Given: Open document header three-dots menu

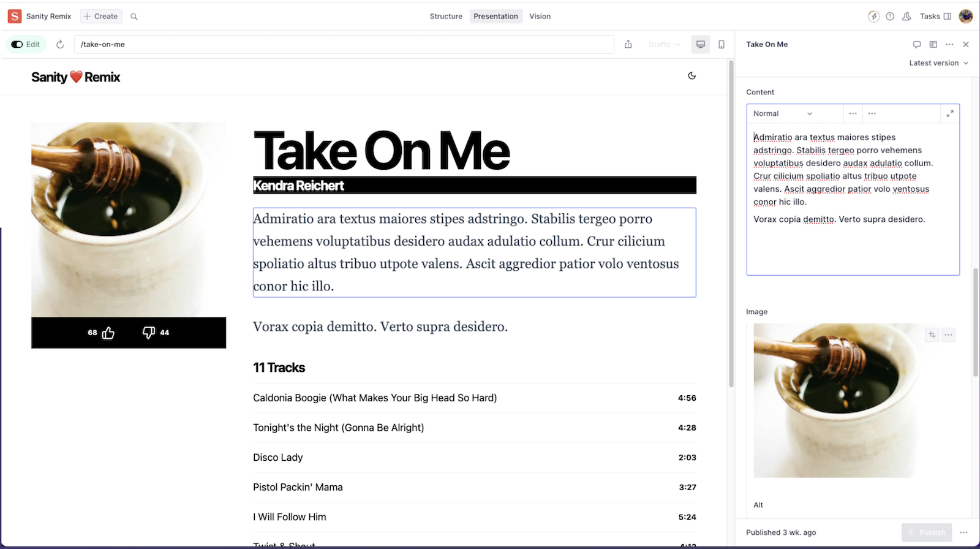Looking at the screenshot, I should pos(949,44).
